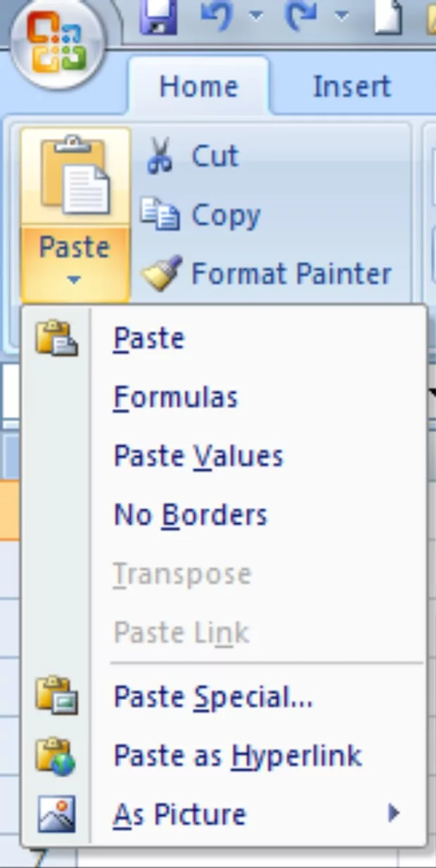Choose Formulas from the paste menu
Screen dimensions: 436x868
coord(176,397)
